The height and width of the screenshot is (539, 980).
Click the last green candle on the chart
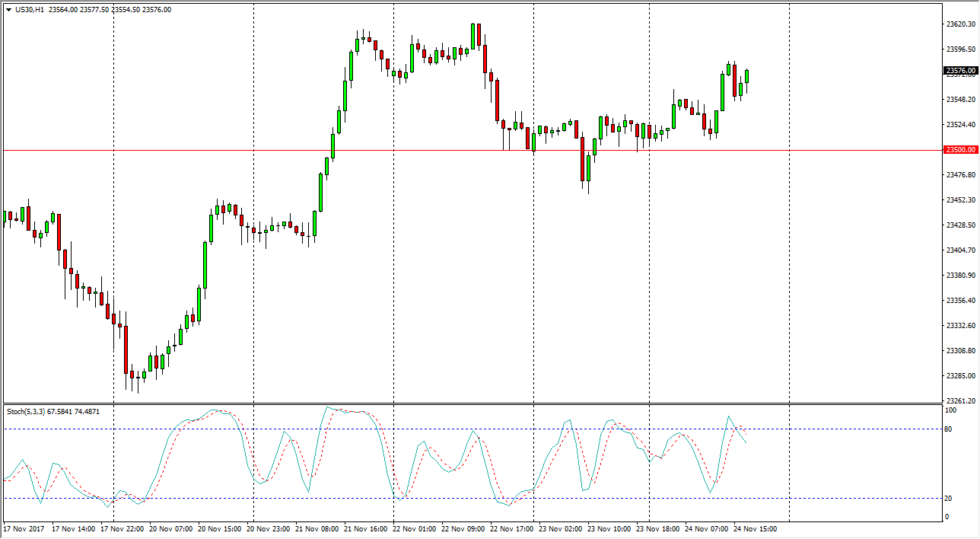pos(747,76)
